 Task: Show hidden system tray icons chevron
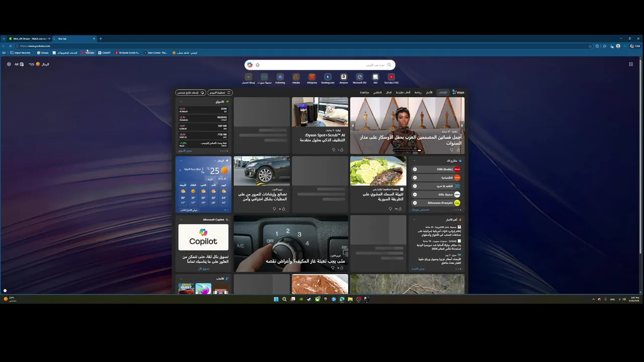[593, 299]
